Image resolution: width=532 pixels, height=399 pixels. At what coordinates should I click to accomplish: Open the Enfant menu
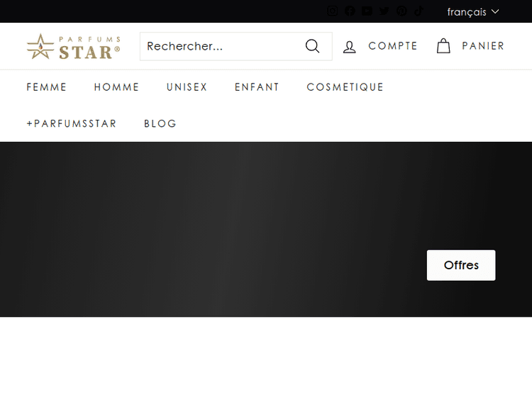tap(257, 87)
